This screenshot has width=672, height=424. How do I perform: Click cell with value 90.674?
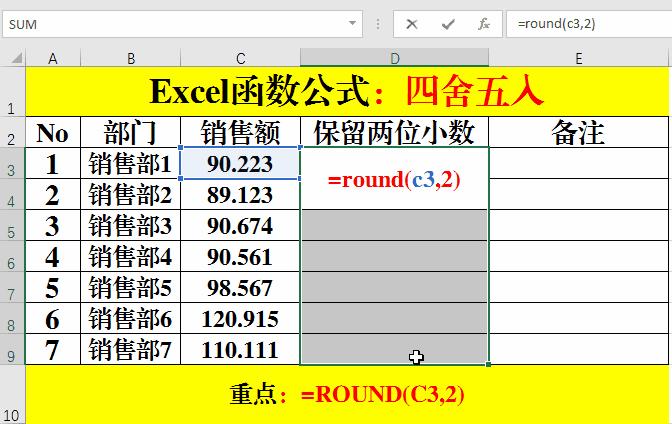tap(240, 225)
